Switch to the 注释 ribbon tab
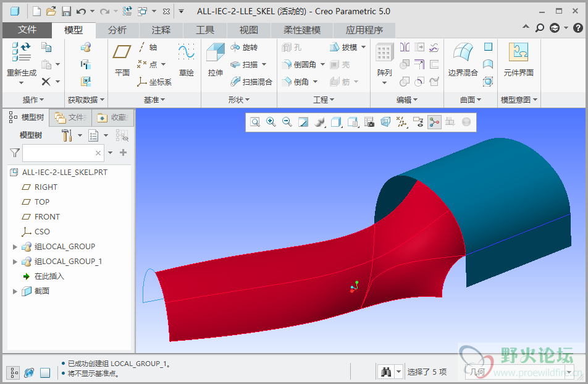 pyautogui.click(x=161, y=30)
